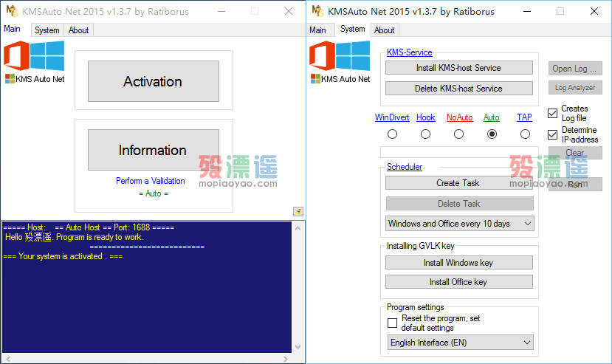The width and height of the screenshot is (612, 364).
Task: Click Install KMS-host Service button
Action: tap(459, 68)
